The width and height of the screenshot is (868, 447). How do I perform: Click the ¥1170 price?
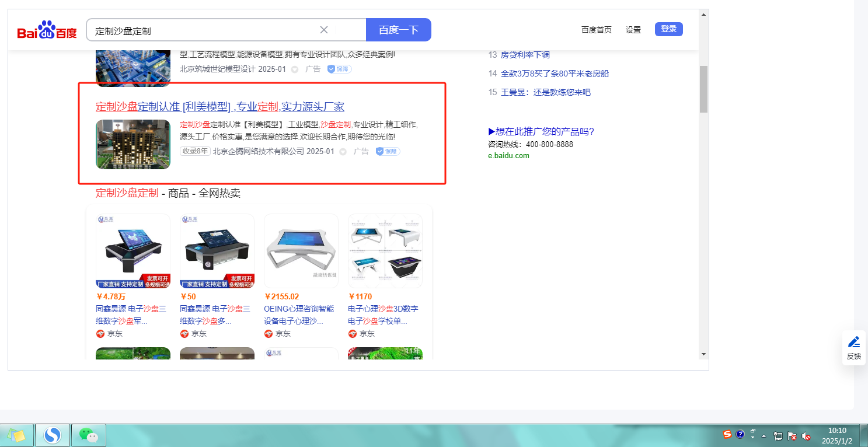[360, 296]
